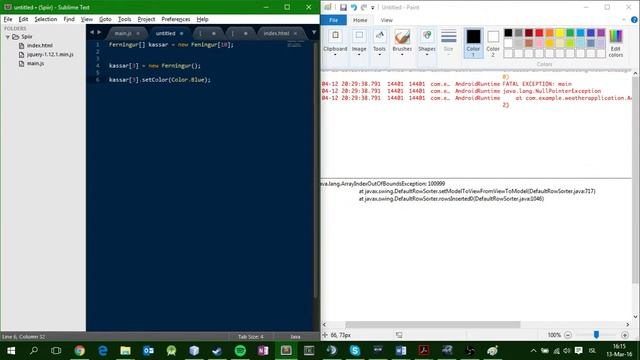The width and height of the screenshot is (640, 360).
Task: Select Color 2 in Paint
Action: (493, 43)
